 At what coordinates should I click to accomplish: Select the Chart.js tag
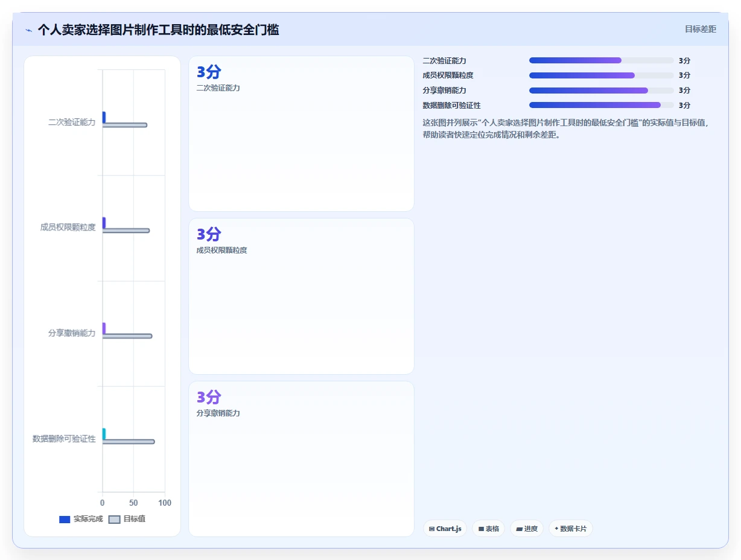click(x=445, y=529)
